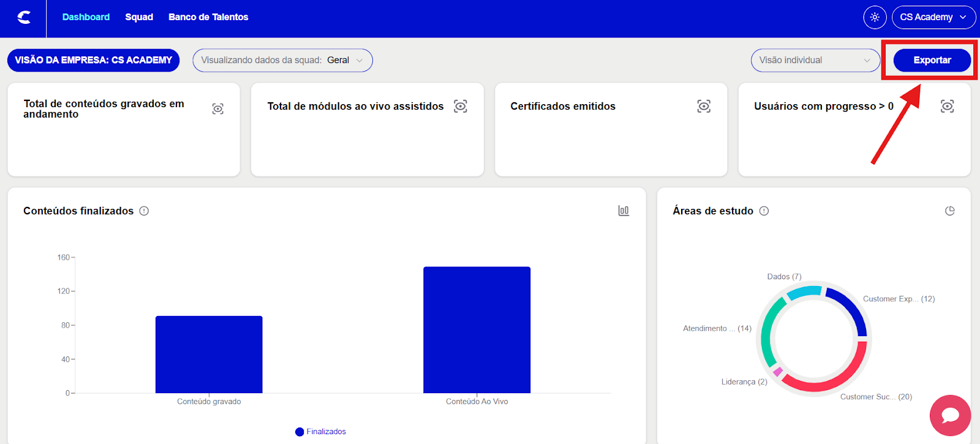The image size is (980, 444).
Task: Select the pink Liderança donut segment
Action: click(x=778, y=371)
